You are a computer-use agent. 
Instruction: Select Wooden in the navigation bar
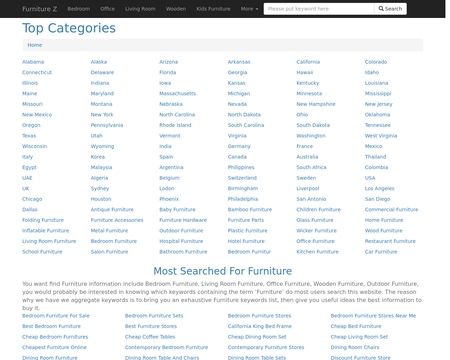coord(176,9)
